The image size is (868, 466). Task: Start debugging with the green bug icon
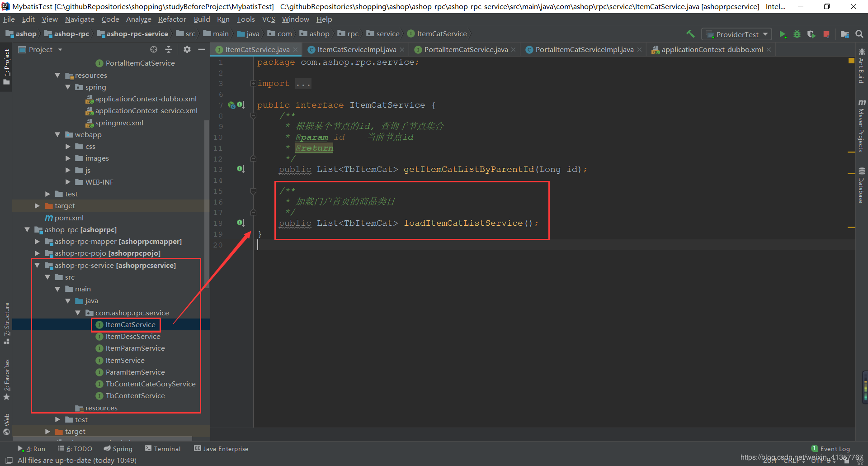pos(797,34)
